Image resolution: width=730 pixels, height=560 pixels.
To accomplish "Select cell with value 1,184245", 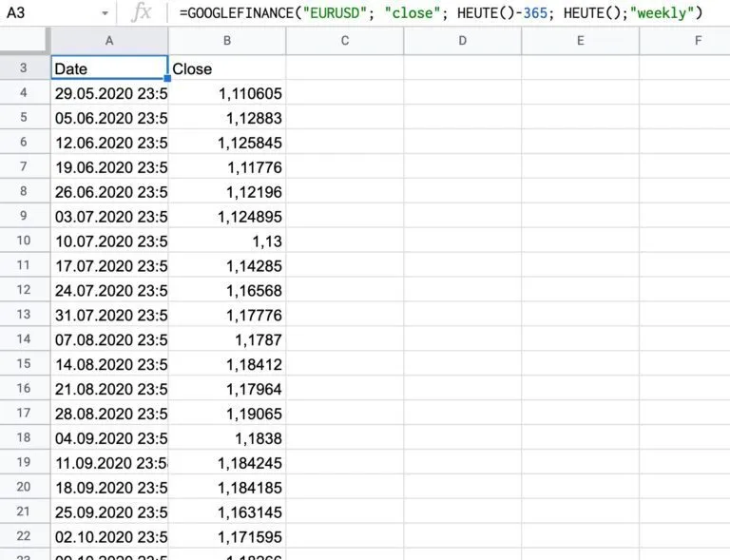I will tap(227, 463).
